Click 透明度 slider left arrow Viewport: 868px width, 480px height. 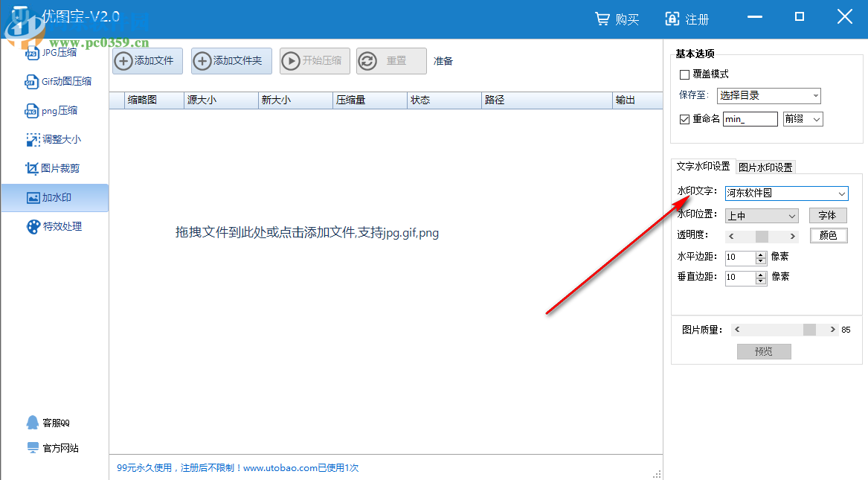pos(731,237)
